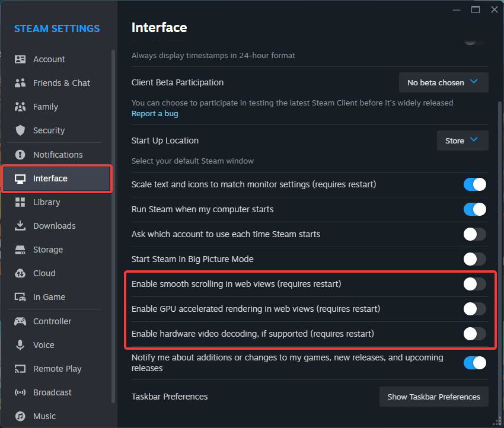Go to Friends & Chat settings label
This screenshot has width=504, height=428.
[x=62, y=83]
